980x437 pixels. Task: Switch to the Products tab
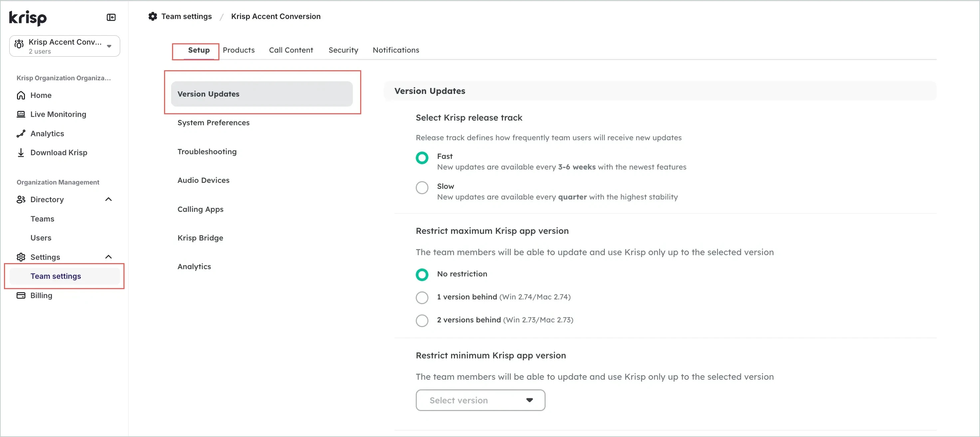[x=239, y=50]
